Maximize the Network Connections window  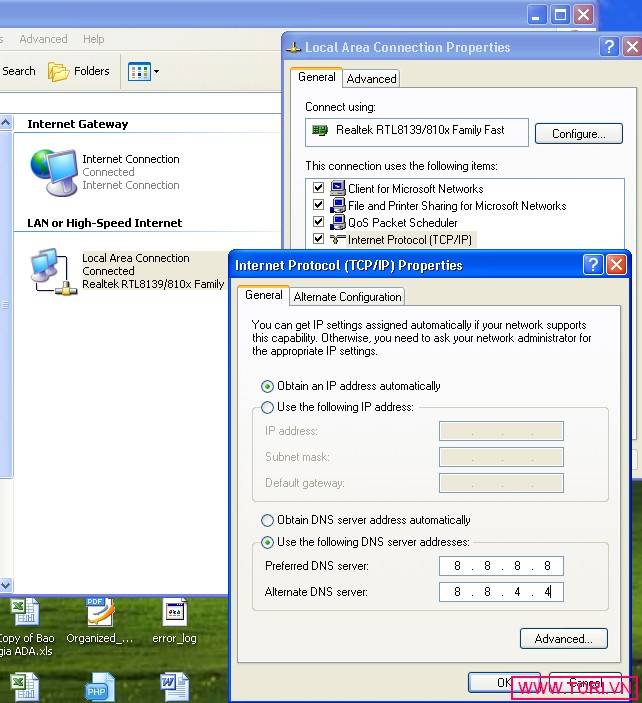[560, 15]
